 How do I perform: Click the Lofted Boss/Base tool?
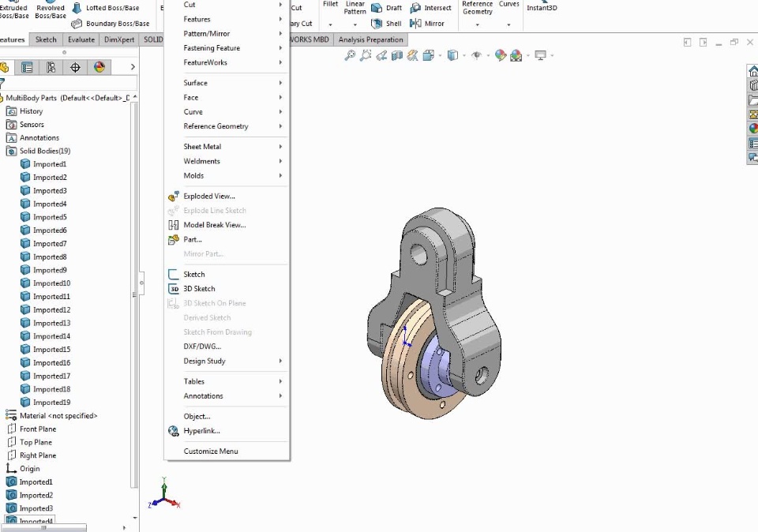click(105, 8)
